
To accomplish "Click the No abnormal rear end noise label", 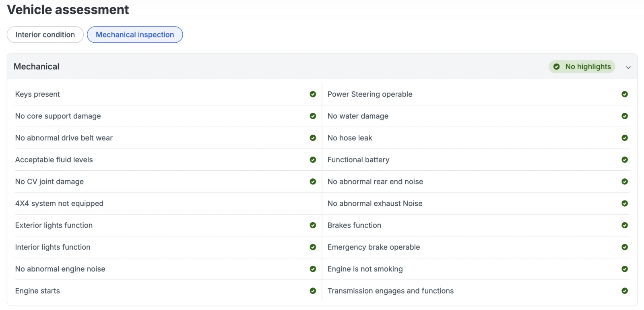I will [375, 182].
